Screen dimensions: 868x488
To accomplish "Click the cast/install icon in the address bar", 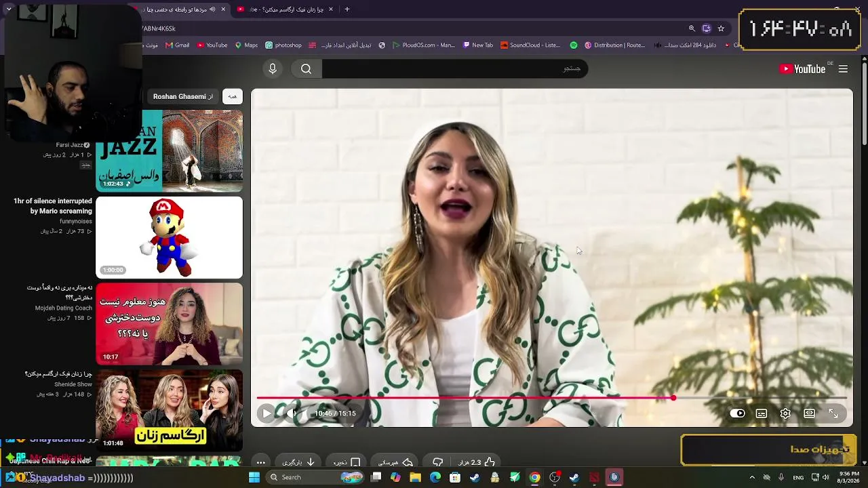I will (x=707, y=28).
